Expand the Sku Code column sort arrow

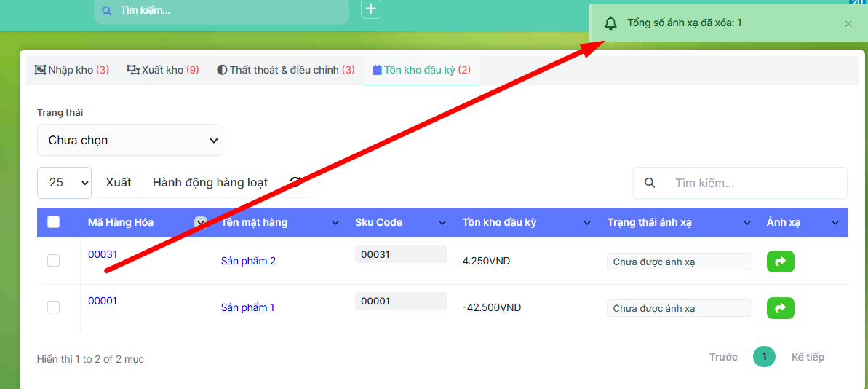(442, 223)
